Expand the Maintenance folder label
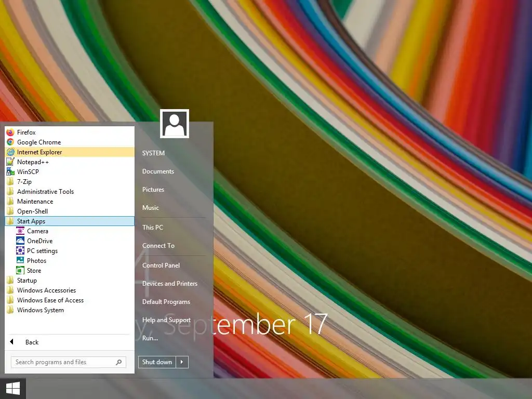Screen dimensions: 532x399 click(x=35, y=202)
